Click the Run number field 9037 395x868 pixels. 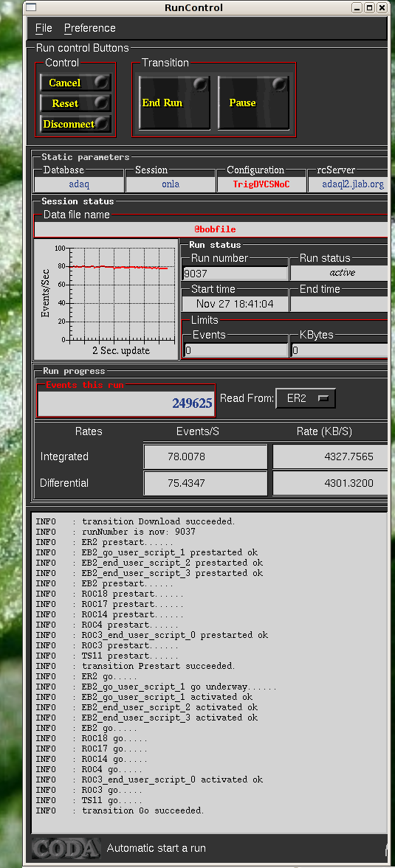236,273
